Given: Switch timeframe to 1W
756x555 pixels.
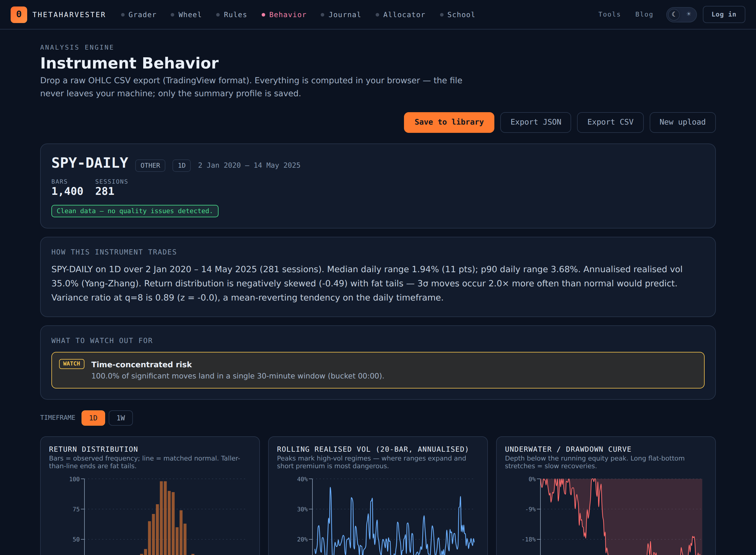Looking at the screenshot, I should (120, 418).
